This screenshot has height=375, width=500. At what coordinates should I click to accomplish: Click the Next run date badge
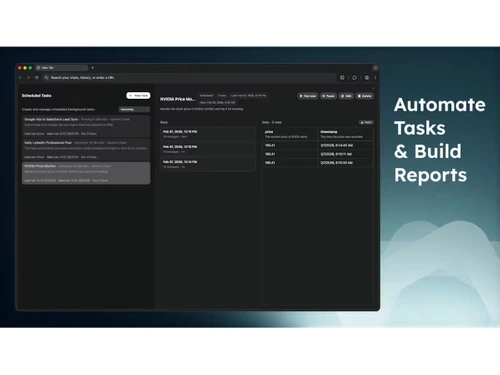click(x=217, y=103)
